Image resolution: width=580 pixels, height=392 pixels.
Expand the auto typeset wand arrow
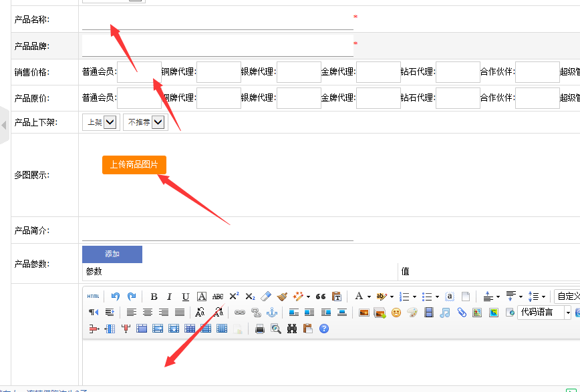308,297
